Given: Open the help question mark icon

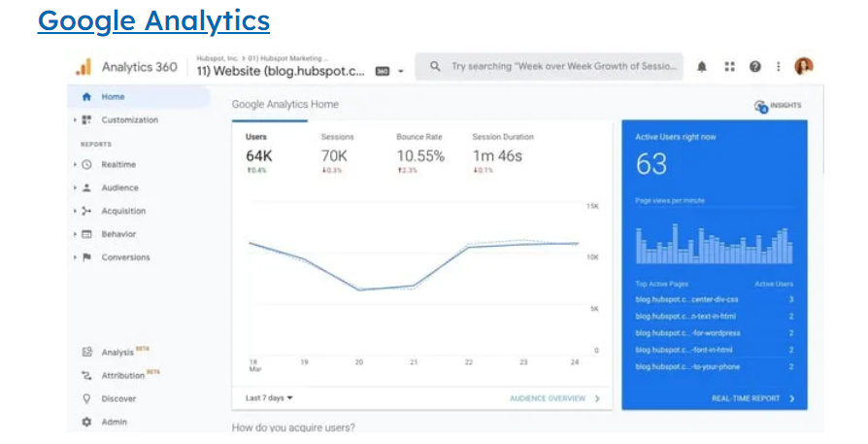Looking at the screenshot, I should pyautogui.click(x=755, y=67).
